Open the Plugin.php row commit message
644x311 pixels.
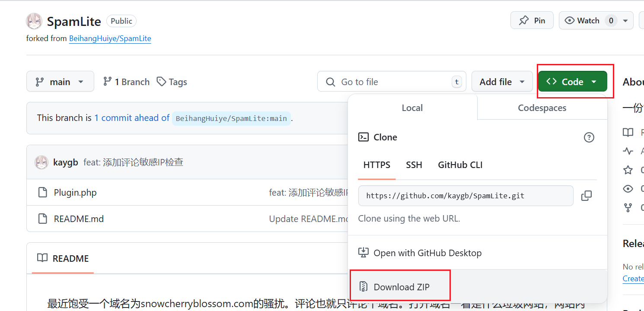(x=309, y=192)
